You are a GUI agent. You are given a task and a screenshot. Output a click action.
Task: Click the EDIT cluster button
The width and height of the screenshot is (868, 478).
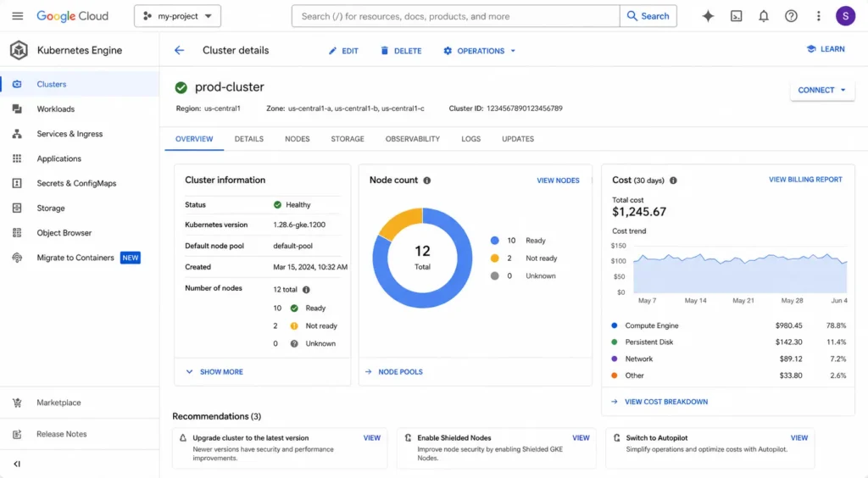pos(344,51)
